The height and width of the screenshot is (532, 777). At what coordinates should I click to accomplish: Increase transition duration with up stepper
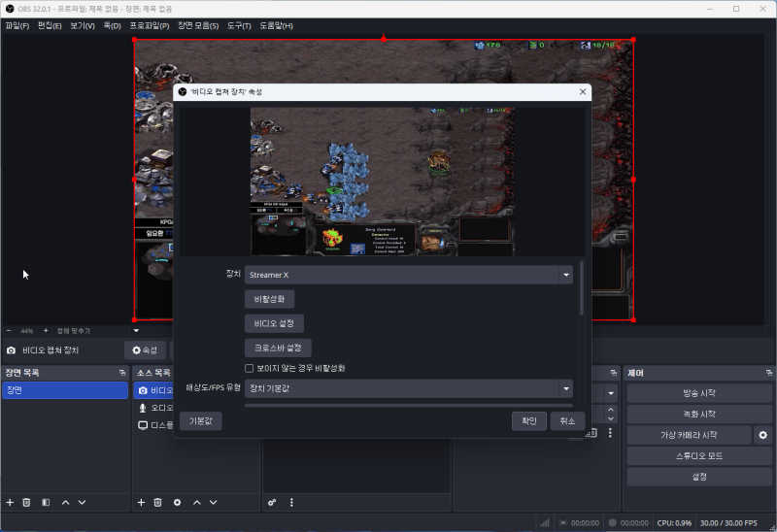[611, 409]
